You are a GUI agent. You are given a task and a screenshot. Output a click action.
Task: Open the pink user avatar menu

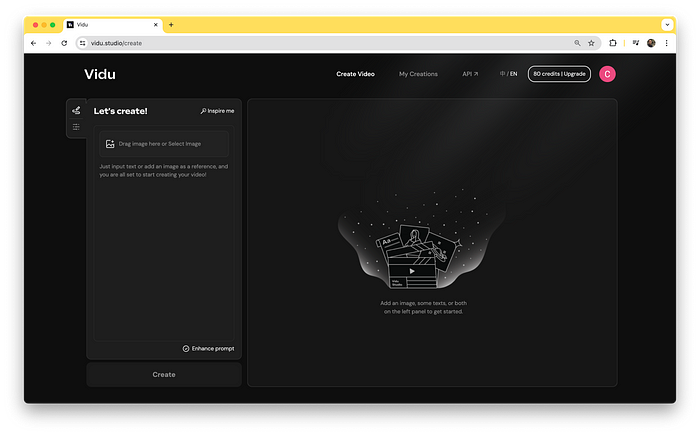point(607,74)
